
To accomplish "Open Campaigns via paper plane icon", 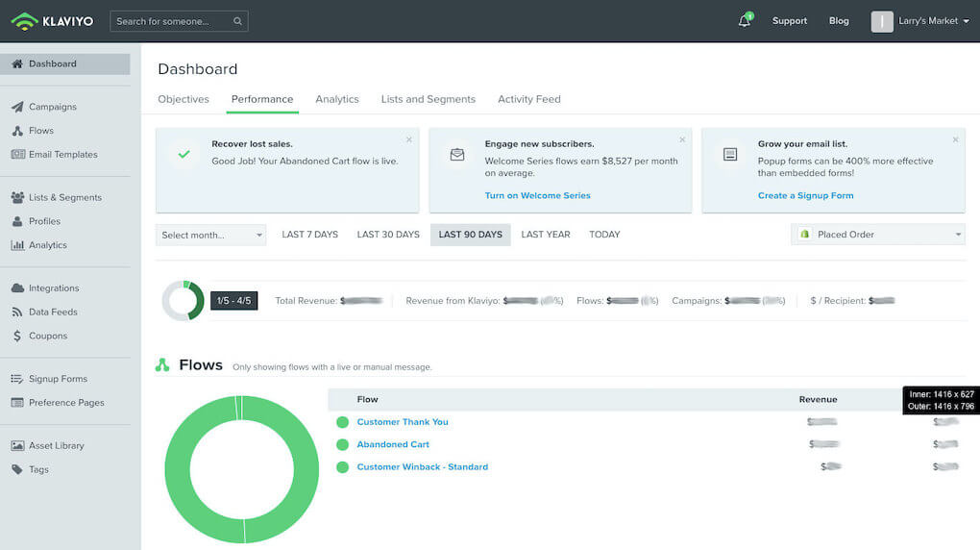I will point(17,107).
